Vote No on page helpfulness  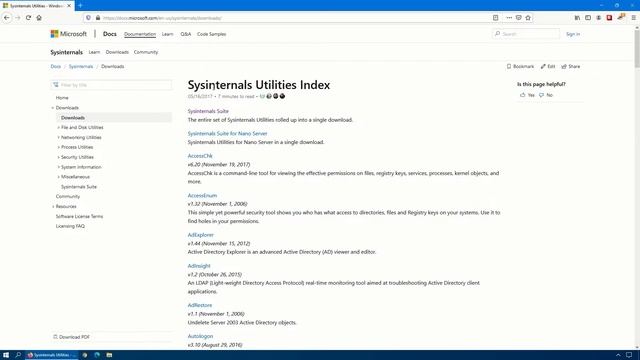pos(546,95)
